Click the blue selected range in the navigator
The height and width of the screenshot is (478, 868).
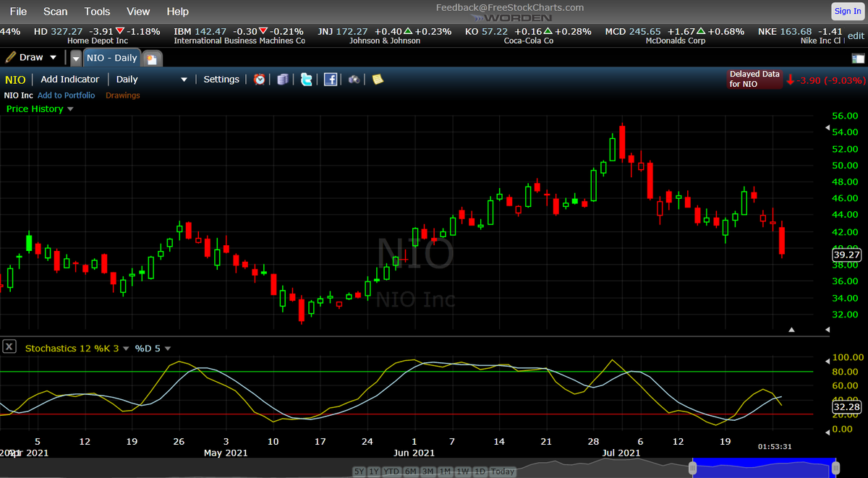[x=765, y=468]
